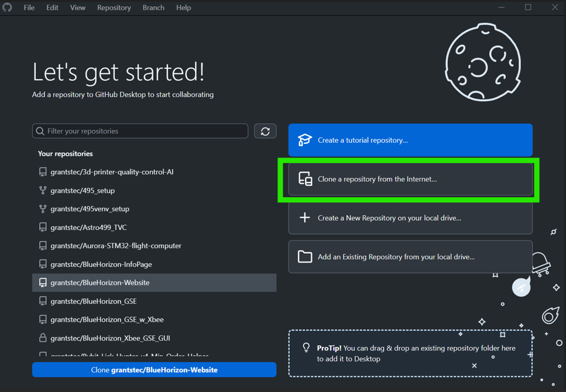This screenshot has width=566, height=392.
Task: Open the Branch menu
Action: (153, 8)
